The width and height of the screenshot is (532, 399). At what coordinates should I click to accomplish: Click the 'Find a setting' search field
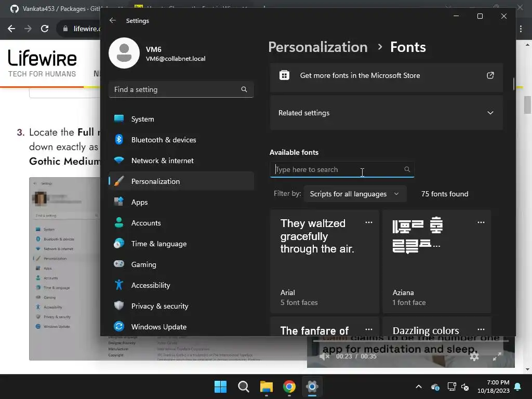(181, 89)
